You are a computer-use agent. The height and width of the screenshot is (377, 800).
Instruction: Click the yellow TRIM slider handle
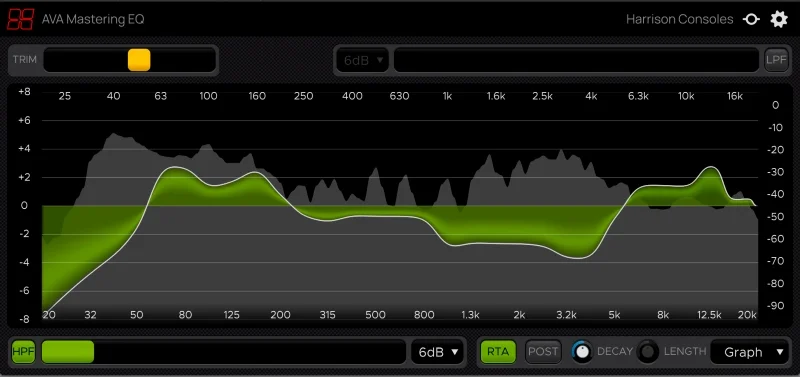coord(139,60)
